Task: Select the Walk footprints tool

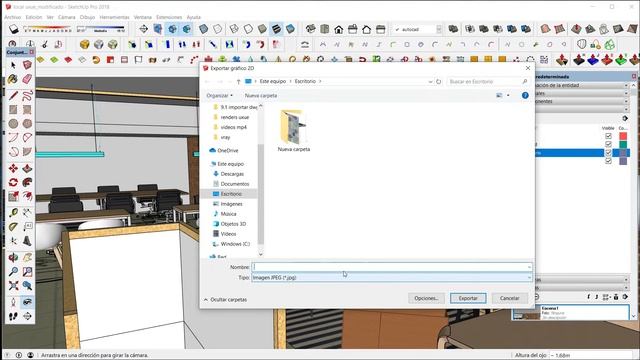Action: [x=13, y=316]
